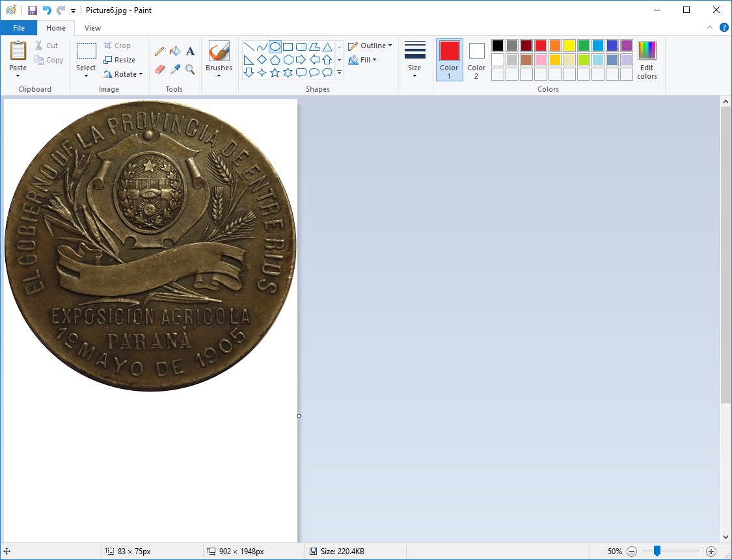
Task: Activate the Color 1 foreground selector
Action: point(449,59)
